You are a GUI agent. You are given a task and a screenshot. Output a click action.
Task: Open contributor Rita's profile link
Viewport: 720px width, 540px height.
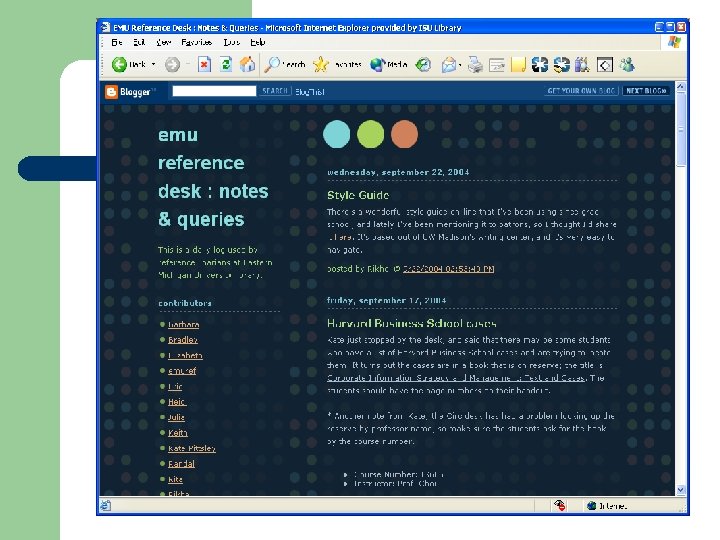pyautogui.click(x=175, y=479)
